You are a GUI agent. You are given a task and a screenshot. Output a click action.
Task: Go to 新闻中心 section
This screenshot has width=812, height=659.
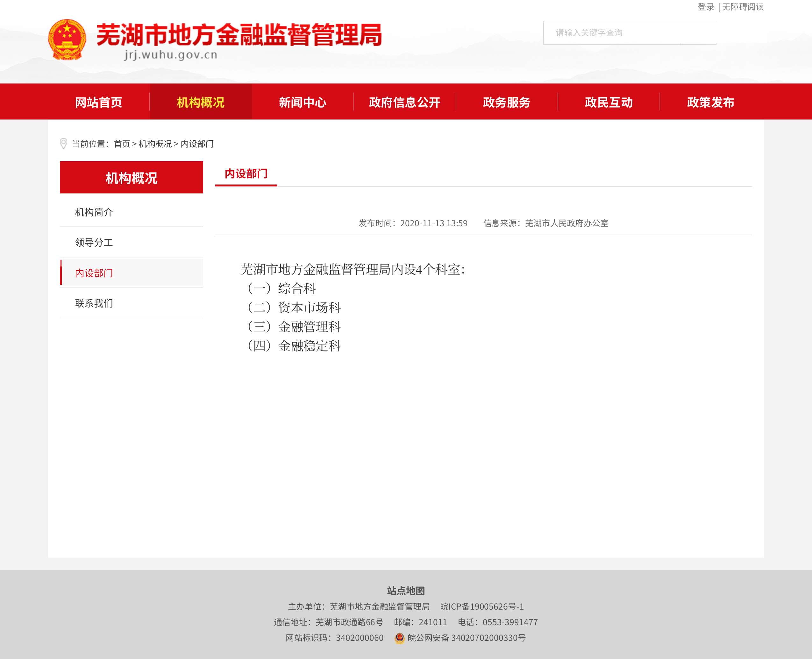tap(303, 102)
